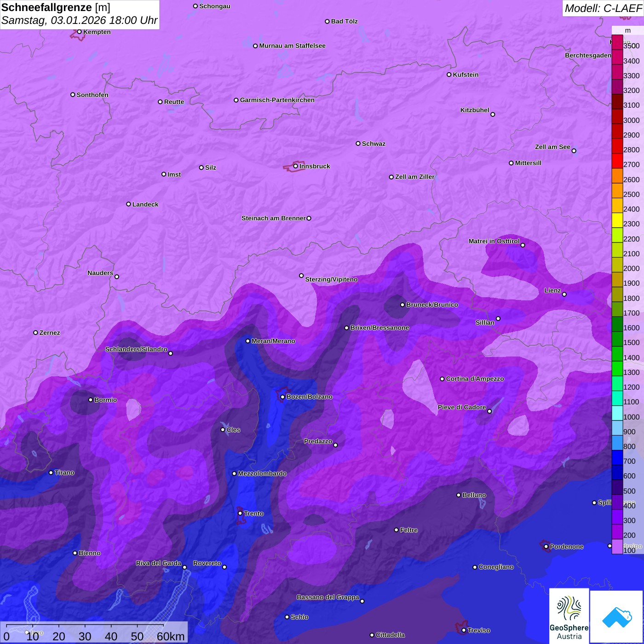The height and width of the screenshot is (644, 644).
Task: Click the 1500 m green legend swatch
Action: pyautogui.click(x=617, y=339)
